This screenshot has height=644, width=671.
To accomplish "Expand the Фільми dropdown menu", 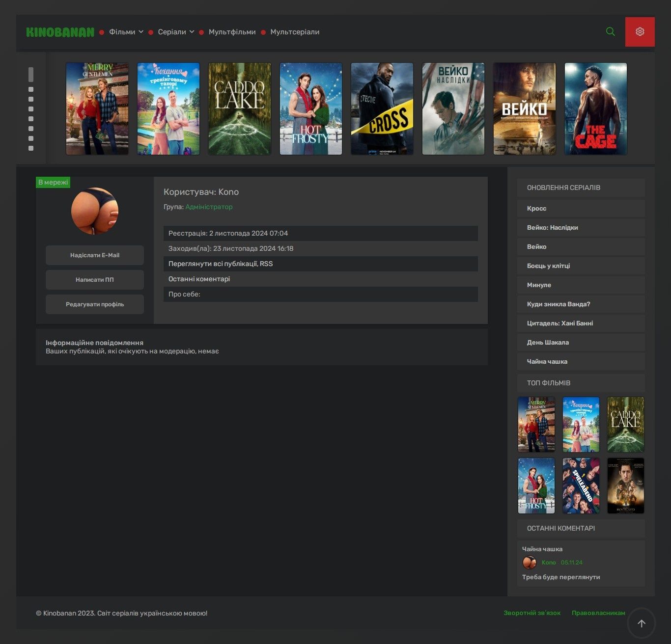I will pos(126,32).
